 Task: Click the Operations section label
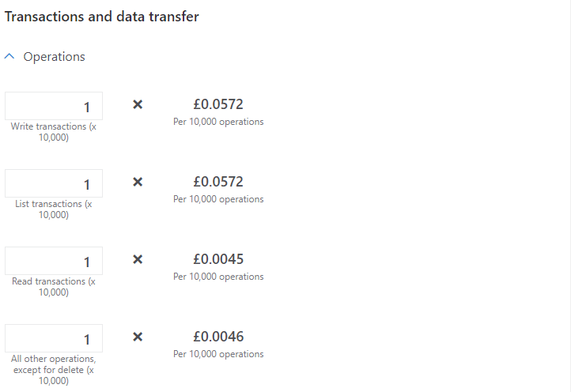click(54, 57)
